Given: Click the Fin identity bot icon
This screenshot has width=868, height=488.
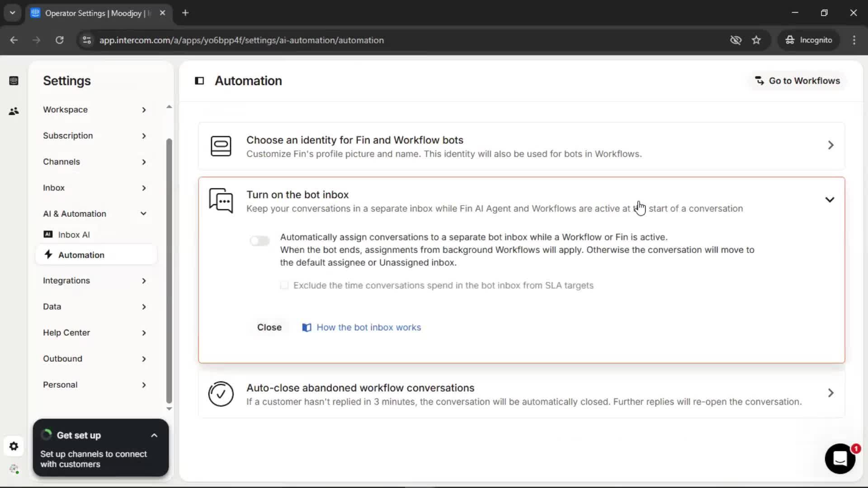Looking at the screenshot, I should pos(221,146).
